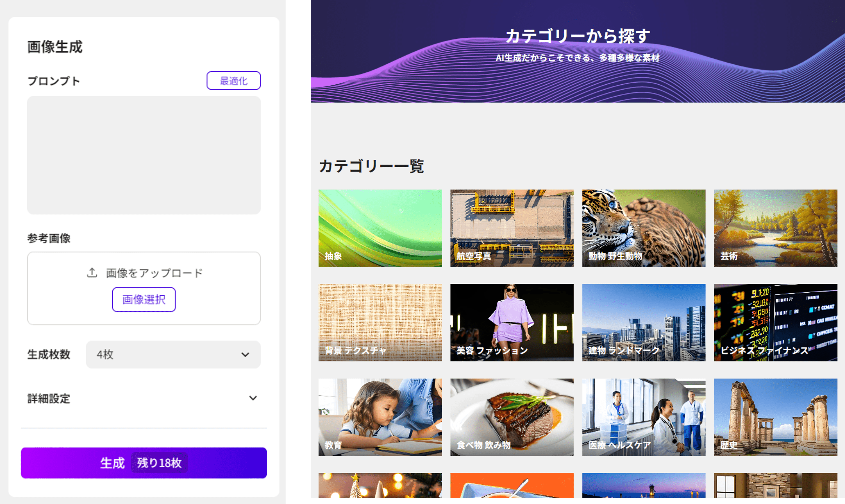Select the 背景 テクスチャ texture category
The height and width of the screenshot is (504, 845).
click(x=380, y=322)
